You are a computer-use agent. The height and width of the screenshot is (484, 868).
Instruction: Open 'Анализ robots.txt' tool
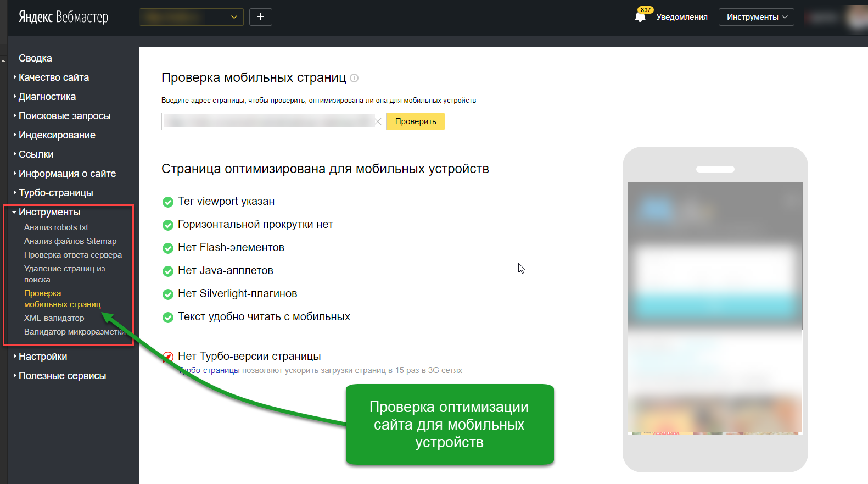[56, 227]
